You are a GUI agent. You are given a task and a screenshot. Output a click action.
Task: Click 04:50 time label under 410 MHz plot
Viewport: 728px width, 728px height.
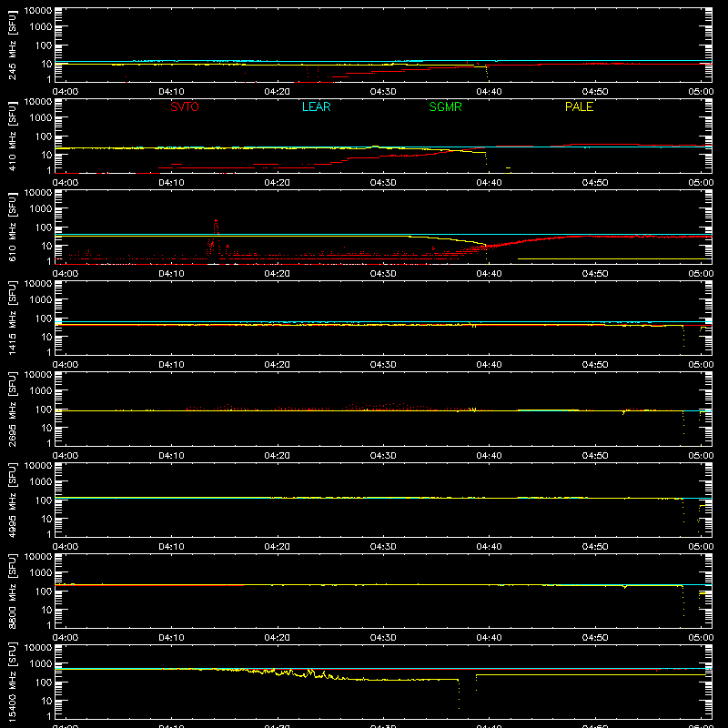tap(595, 183)
